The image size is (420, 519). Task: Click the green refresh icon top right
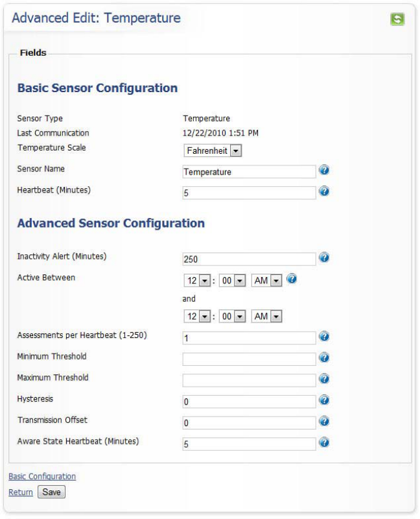pyautogui.click(x=397, y=19)
